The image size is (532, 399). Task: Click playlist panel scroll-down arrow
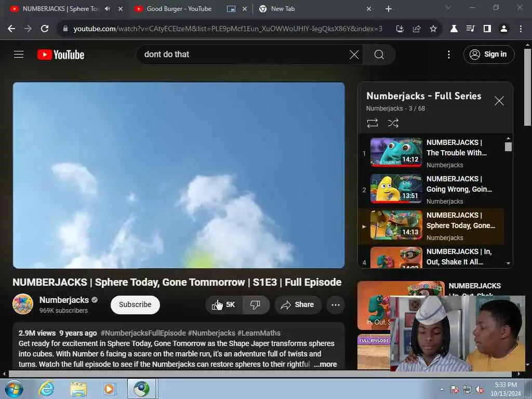click(x=508, y=263)
